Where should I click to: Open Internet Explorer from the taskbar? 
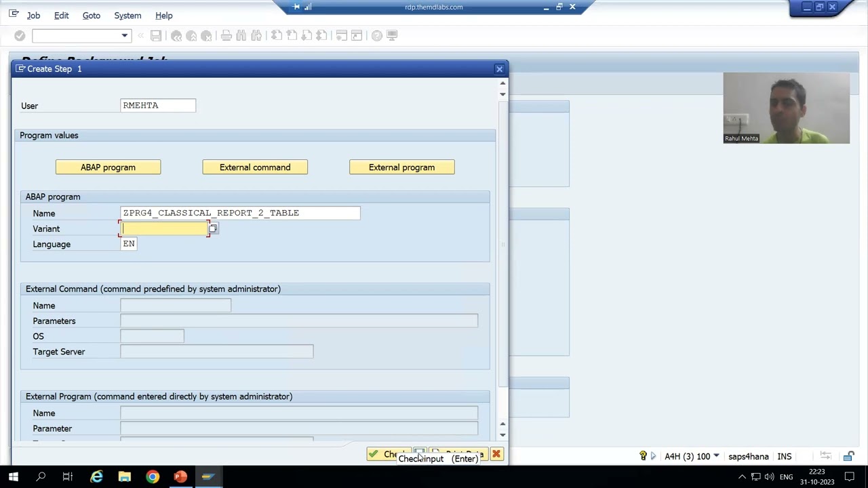coord(97,476)
